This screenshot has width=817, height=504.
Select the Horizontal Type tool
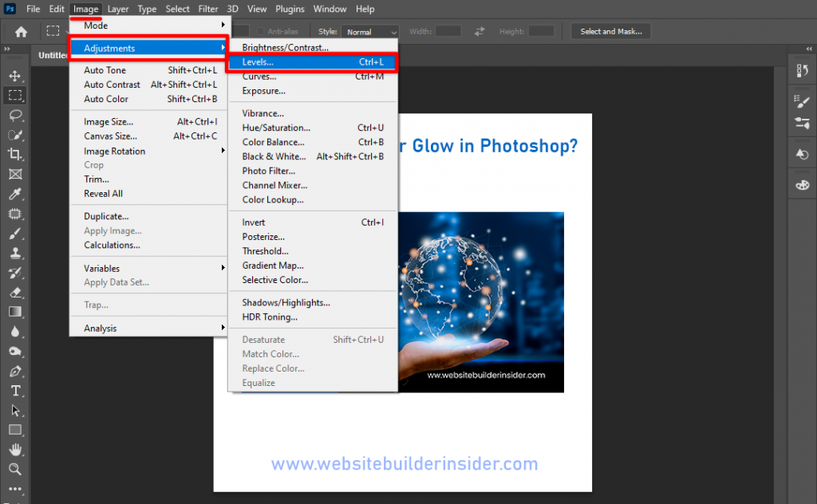tap(16, 391)
